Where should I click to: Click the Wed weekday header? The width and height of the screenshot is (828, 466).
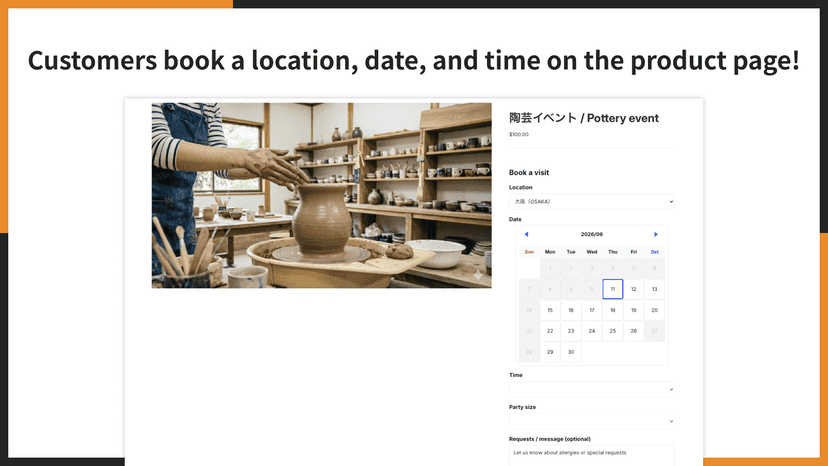[x=591, y=252]
